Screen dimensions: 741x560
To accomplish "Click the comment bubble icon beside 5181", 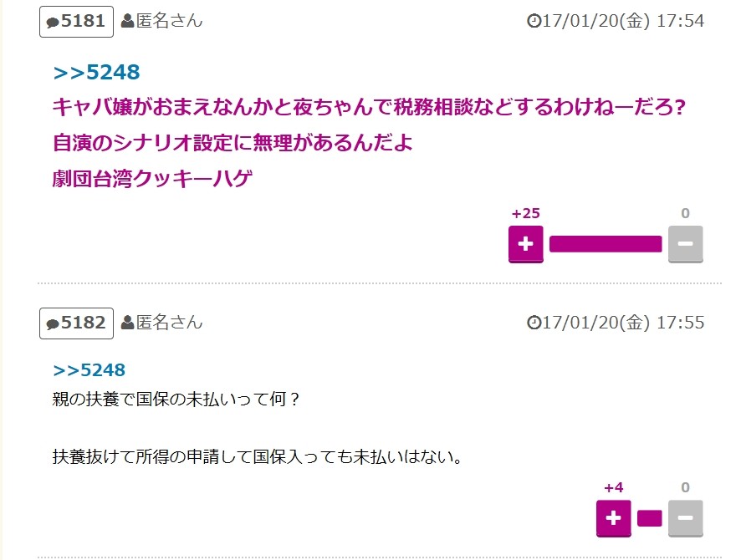I will click(53, 23).
